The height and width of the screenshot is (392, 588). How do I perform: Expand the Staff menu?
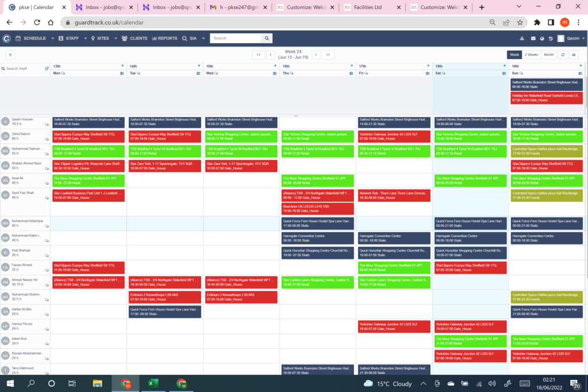point(72,38)
